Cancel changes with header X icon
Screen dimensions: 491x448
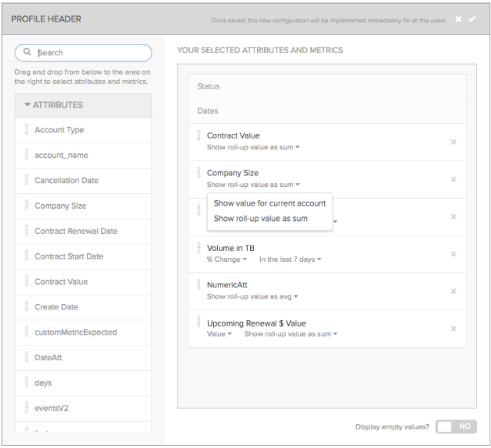[x=458, y=19]
